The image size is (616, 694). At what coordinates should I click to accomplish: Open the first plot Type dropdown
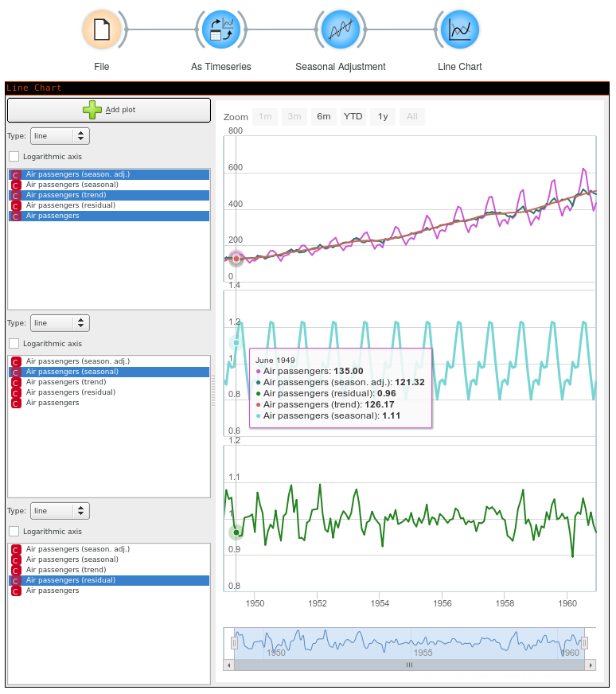pyautogui.click(x=60, y=136)
